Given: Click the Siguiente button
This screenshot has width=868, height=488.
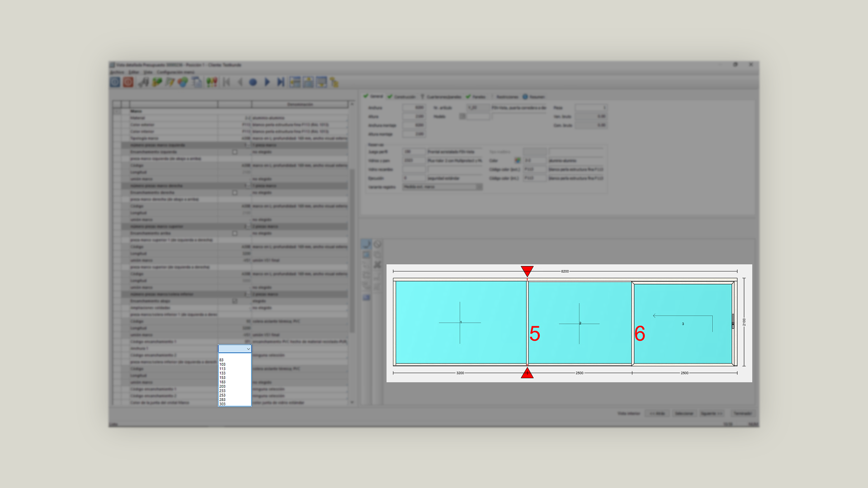Looking at the screenshot, I should (x=712, y=413).
